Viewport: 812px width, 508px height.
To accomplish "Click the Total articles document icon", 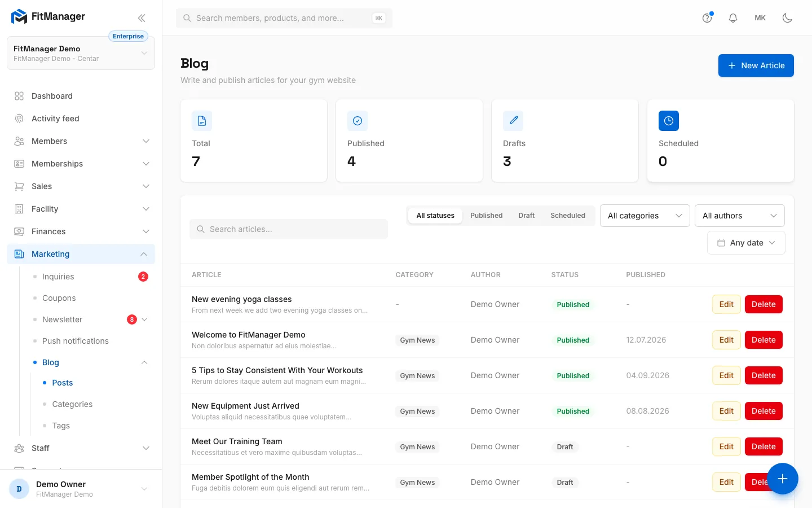I will click(x=202, y=121).
